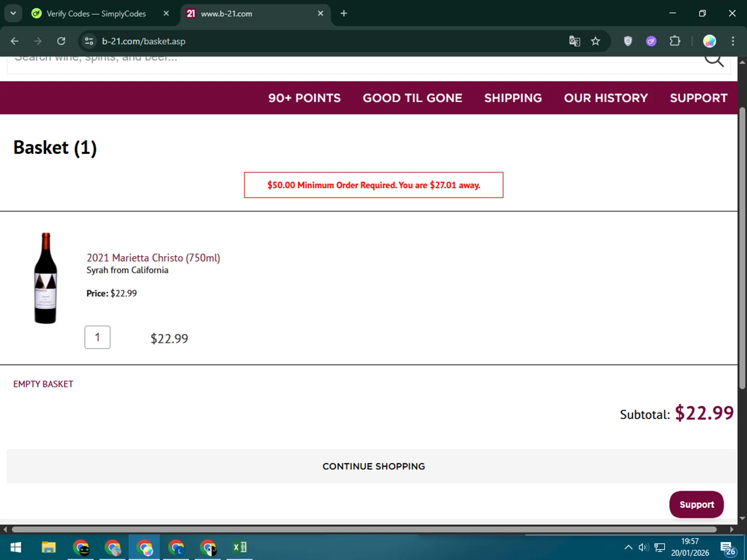The height and width of the screenshot is (560, 747).
Task: Open the shield extension icon
Action: [x=628, y=41]
